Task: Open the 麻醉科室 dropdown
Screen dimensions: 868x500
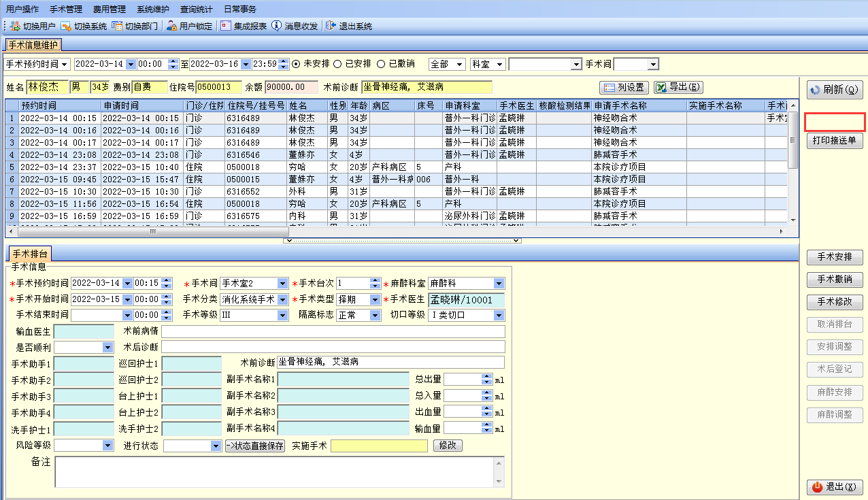Action: pos(499,283)
